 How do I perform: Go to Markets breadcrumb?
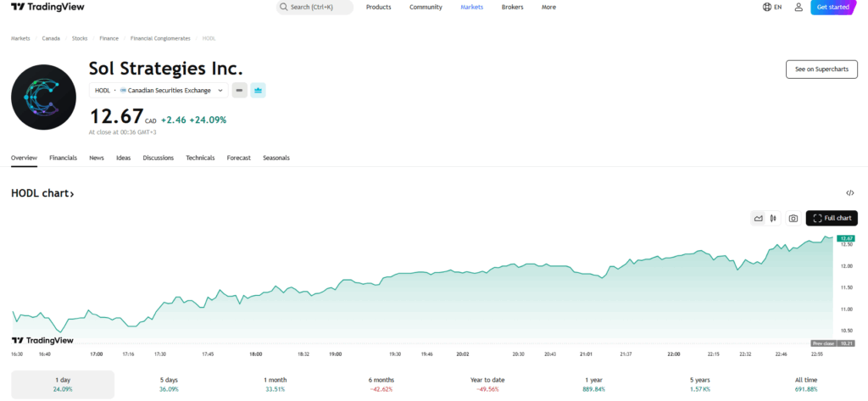20,38
